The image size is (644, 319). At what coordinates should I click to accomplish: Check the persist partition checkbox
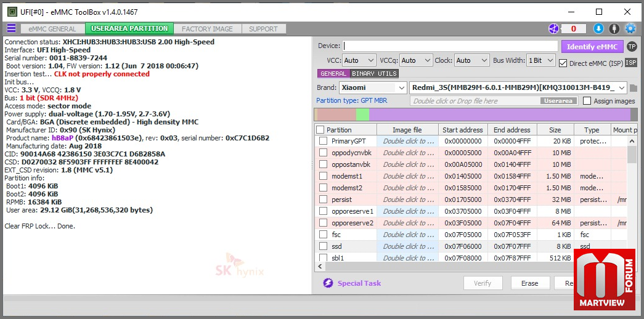tap(323, 200)
